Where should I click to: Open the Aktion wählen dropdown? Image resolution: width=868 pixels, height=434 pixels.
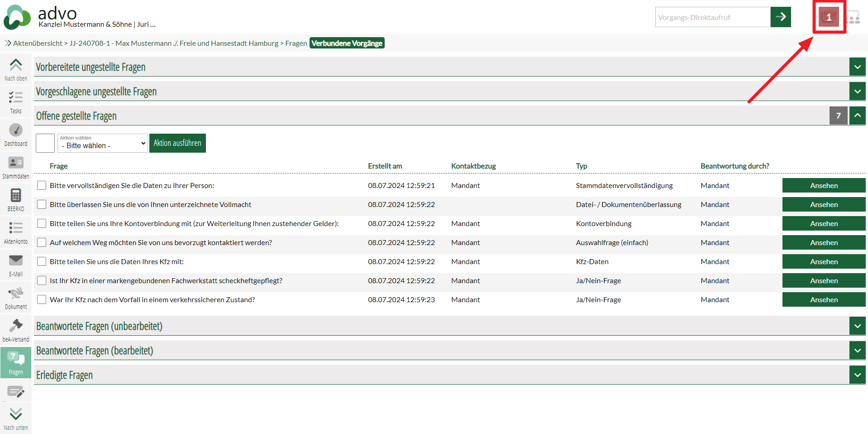pos(103,143)
